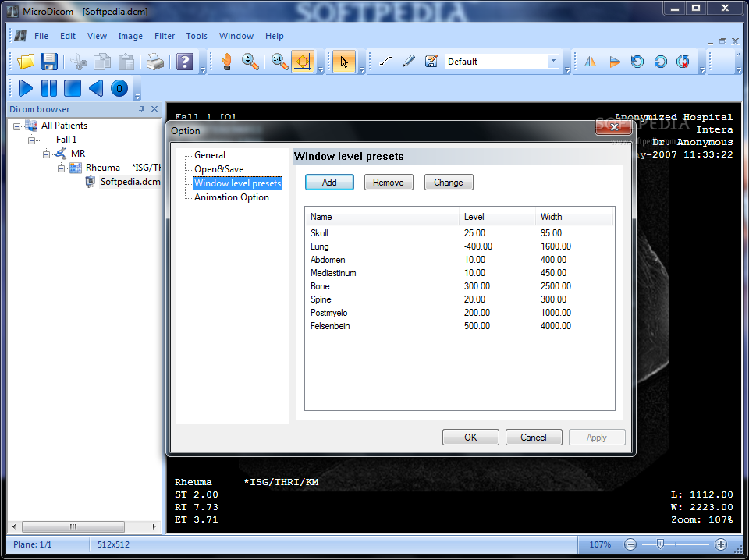Open the window level preset dropdown
Viewport: 749px width, 560px height.
point(553,61)
